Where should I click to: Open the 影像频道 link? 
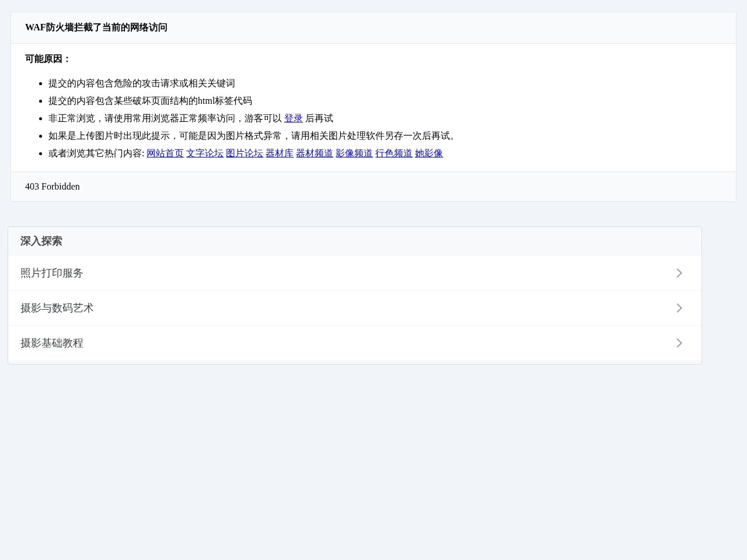354,153
